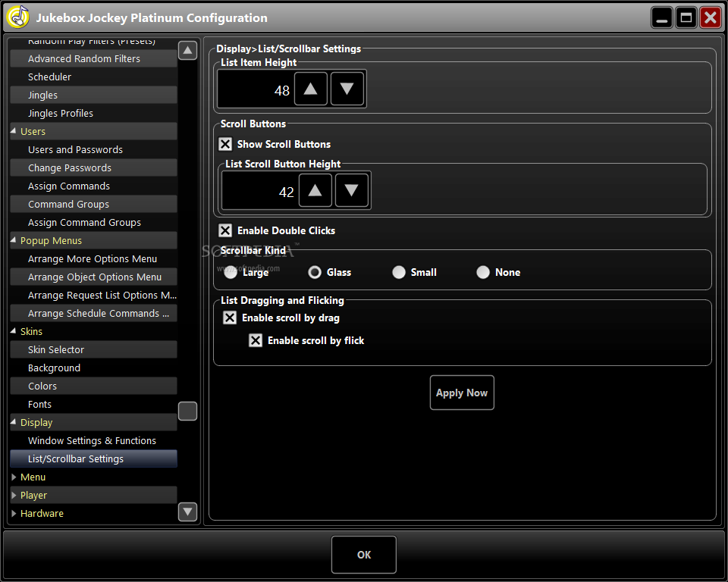
Task: Expand the Hardware tree section
Action: coord(14,513)
